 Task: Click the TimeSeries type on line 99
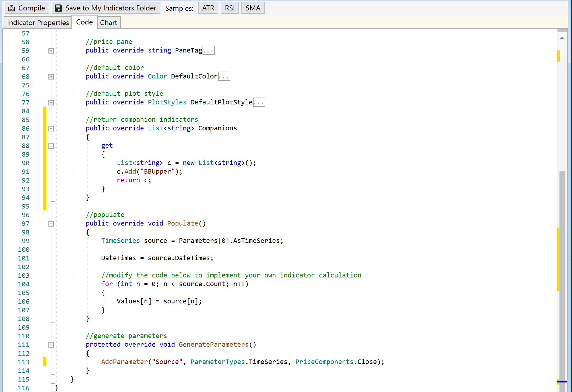(x=120, y=241)
